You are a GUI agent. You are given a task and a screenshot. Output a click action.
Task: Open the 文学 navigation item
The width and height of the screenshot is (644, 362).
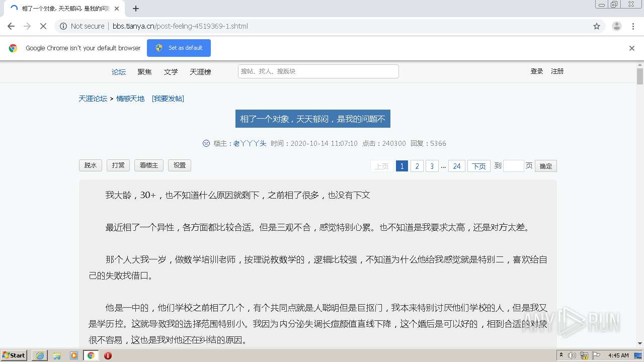[171, 72]
